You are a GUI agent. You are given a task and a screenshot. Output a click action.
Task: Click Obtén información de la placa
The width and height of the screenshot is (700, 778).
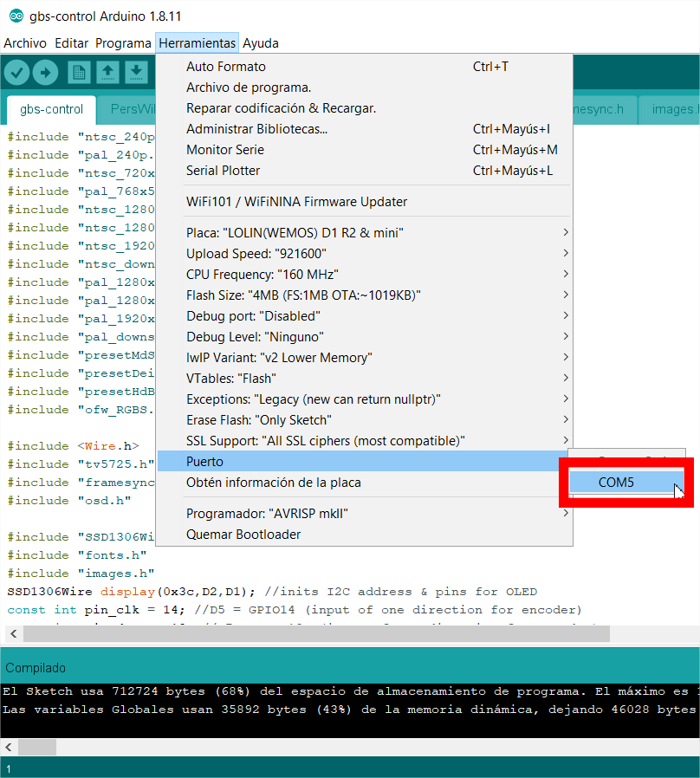click(274, 483)
